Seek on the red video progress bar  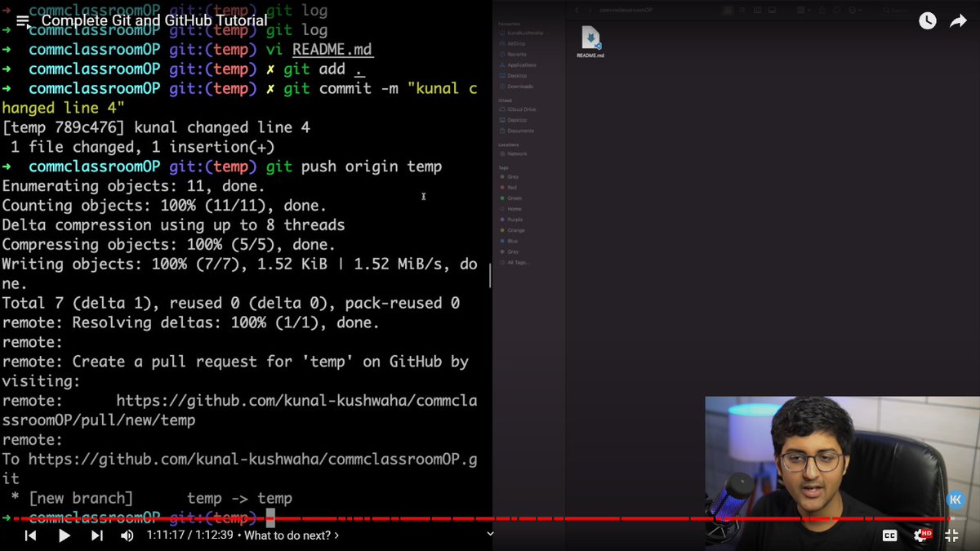490,518
